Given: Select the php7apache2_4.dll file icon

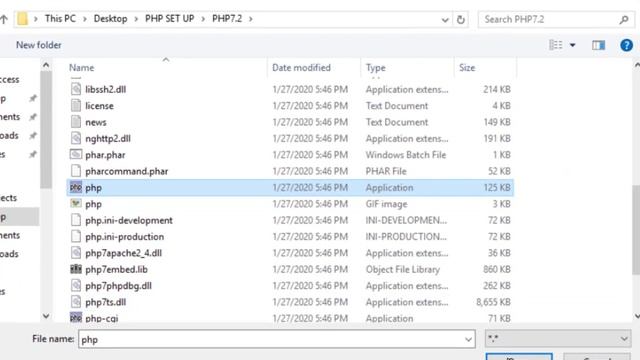Looking at the screenshot, I should [76, 253].
